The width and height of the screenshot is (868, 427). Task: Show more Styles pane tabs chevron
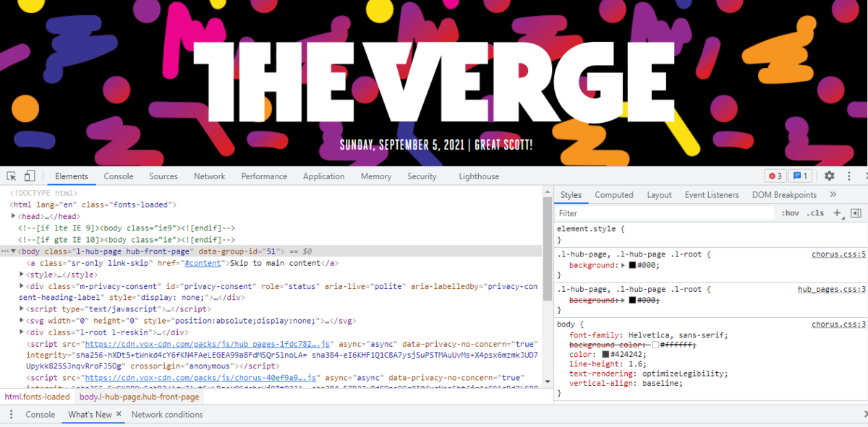[833, 195]
